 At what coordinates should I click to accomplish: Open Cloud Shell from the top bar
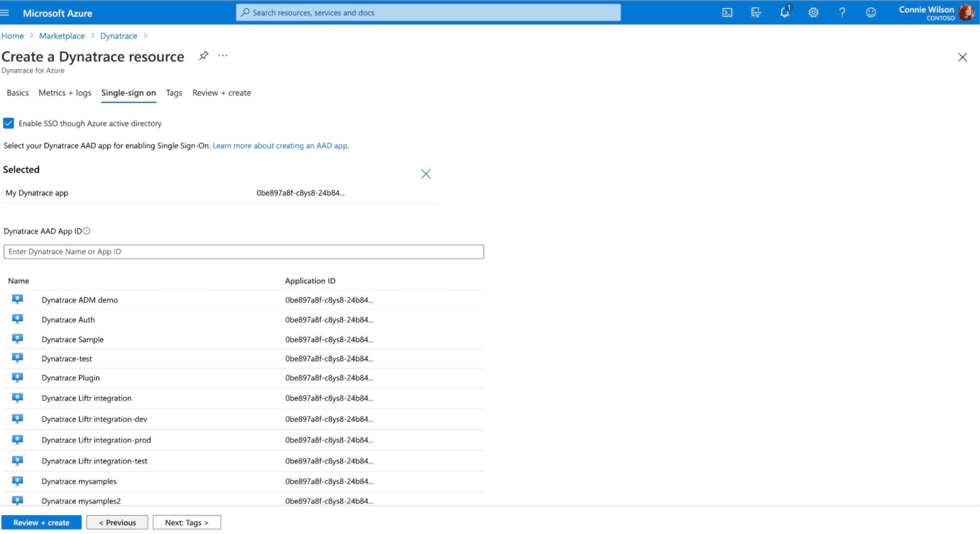[727, 13]
